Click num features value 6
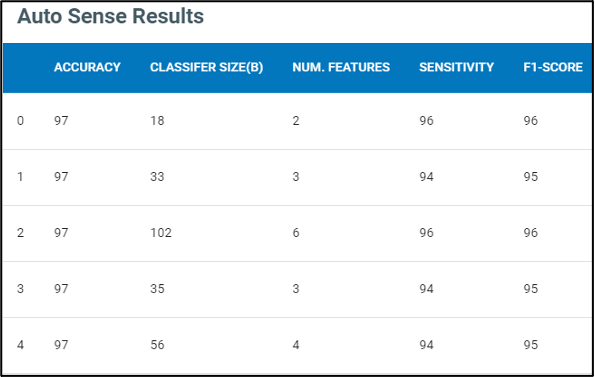 296,232
